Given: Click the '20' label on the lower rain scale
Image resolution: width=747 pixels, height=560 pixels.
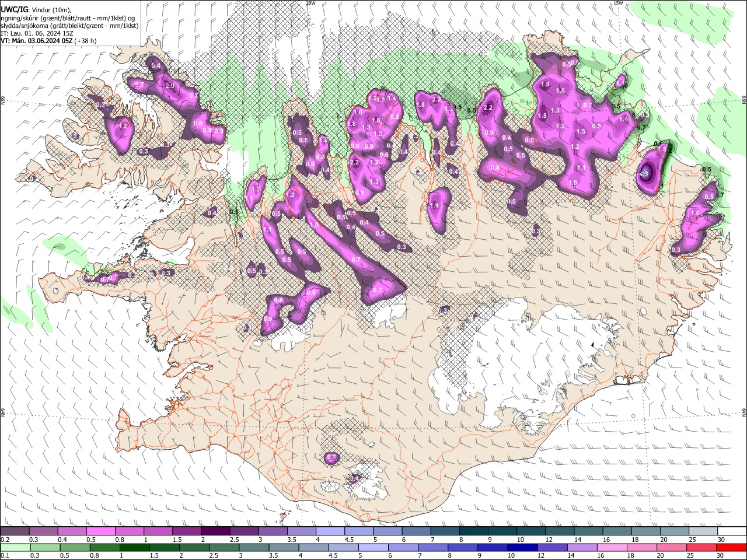Looking at the screenshot, I should (x=664, y=555).
